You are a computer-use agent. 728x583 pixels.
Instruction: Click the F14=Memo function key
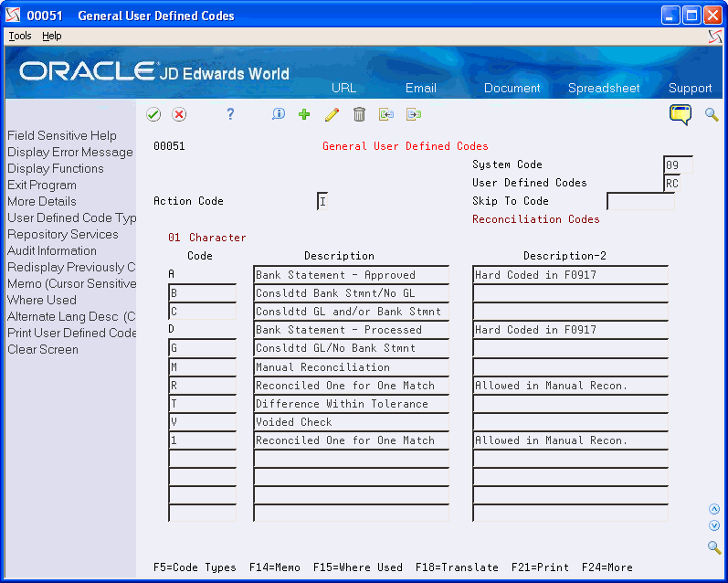click(x=274, y=567)
